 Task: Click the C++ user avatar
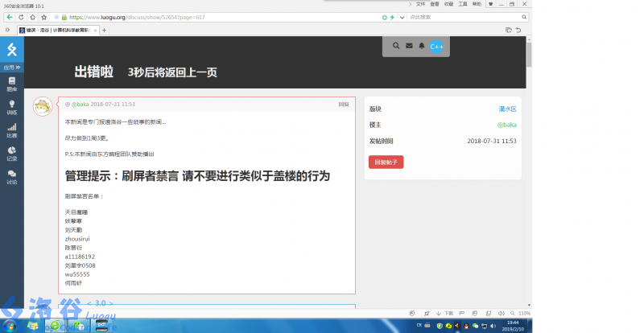tap(436, 47)
